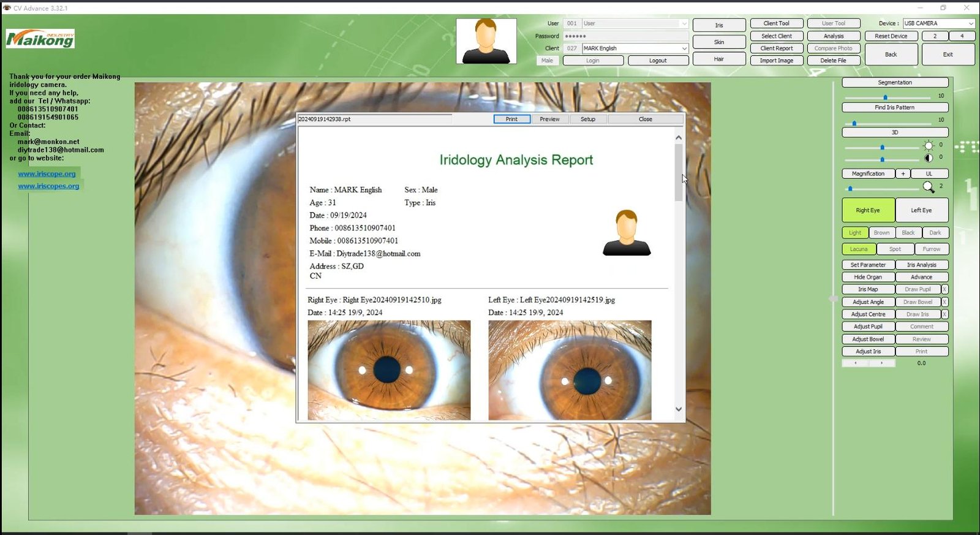Adjust the contrast slider
The width and height of the screenshot is (980, 535).
click(x=882, y=159)
